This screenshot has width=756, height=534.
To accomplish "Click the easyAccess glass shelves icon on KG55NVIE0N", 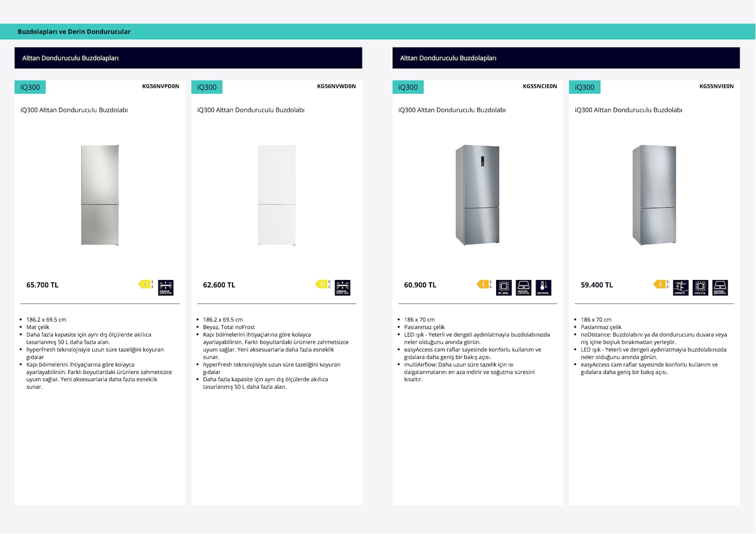I will [721, 288].
